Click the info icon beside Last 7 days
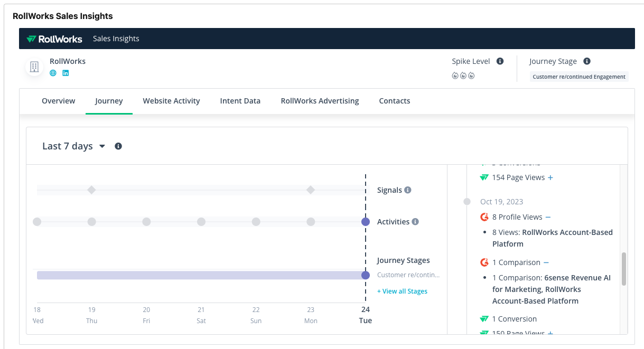 pyautogui.click(x=118, y=146)
